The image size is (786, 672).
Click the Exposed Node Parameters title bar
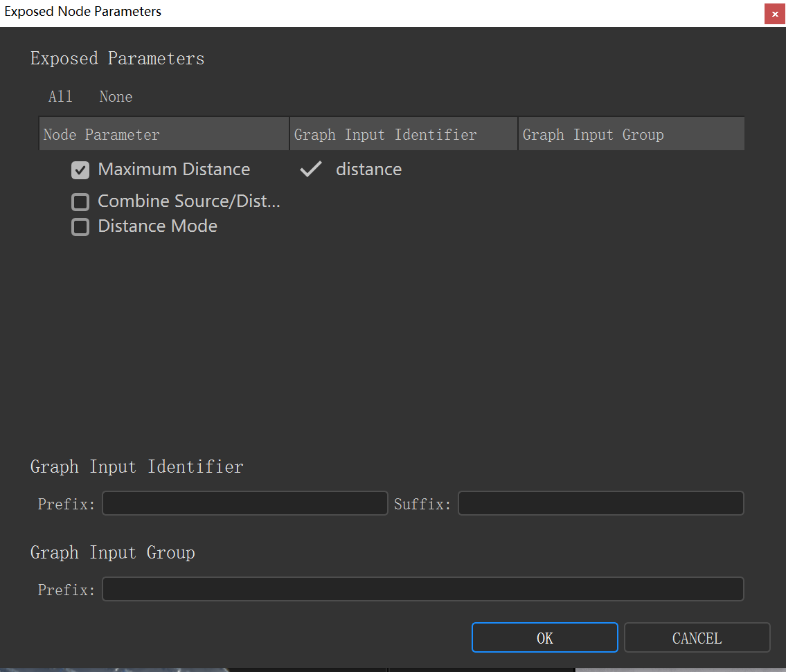(x=346, y=12)
